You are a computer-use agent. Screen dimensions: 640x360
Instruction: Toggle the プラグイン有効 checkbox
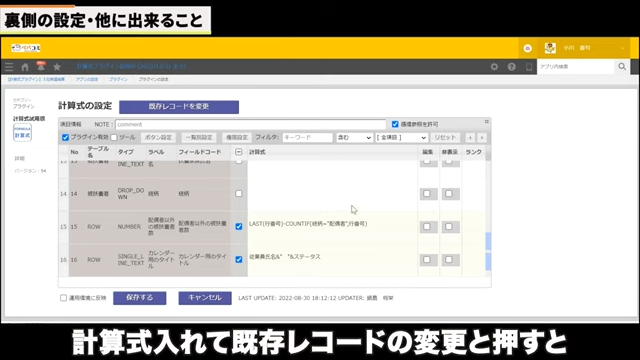65,138
